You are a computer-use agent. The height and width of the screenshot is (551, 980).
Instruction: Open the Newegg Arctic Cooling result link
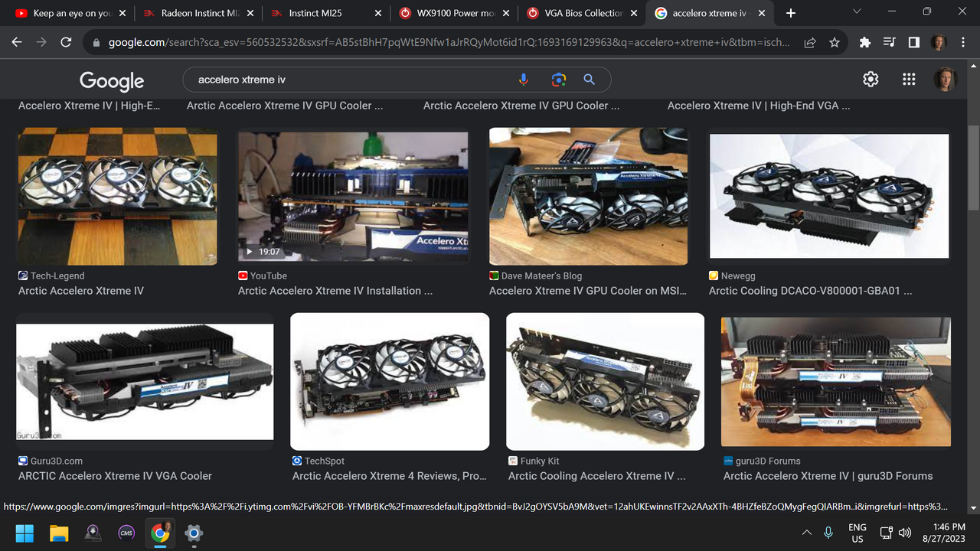point(810,291)
